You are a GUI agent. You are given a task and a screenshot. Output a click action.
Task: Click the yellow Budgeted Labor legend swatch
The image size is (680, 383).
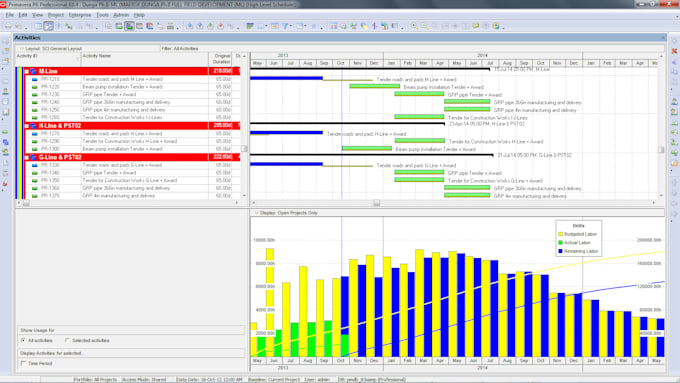point(561,234)
